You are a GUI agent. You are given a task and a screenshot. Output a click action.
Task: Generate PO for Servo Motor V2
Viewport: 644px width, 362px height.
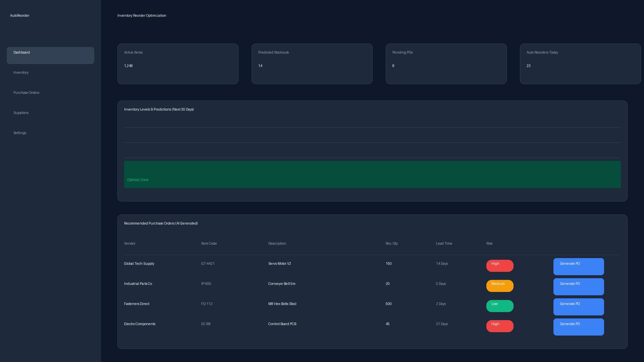click(x=578, y=266)
